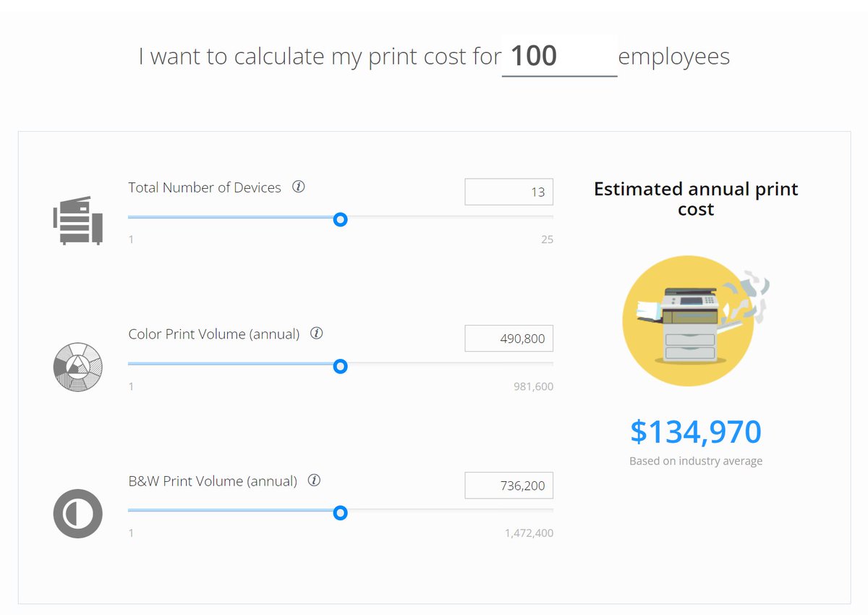Click the info icon beside Color Print Volume

click(x=316, y=334)
